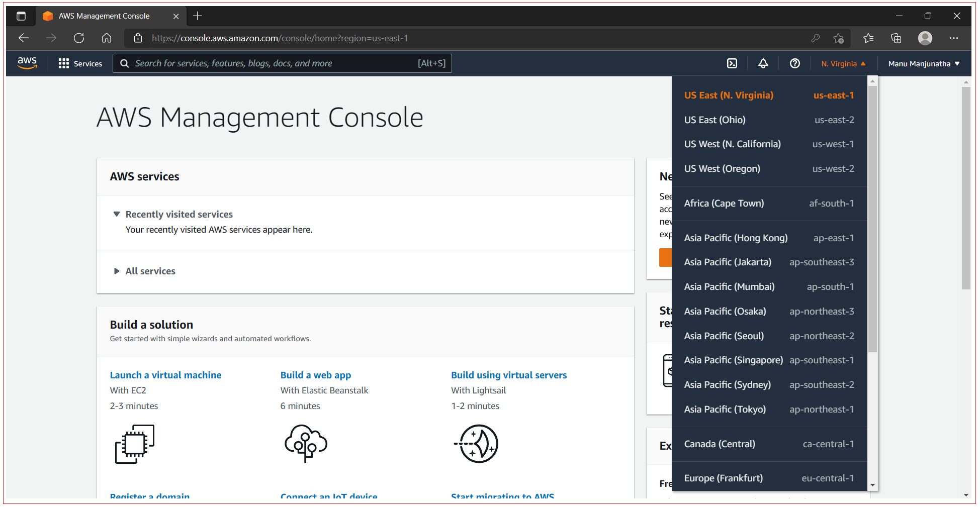
Task: Switch to Asia Pacific (Sydney) region
Action: 769,385
